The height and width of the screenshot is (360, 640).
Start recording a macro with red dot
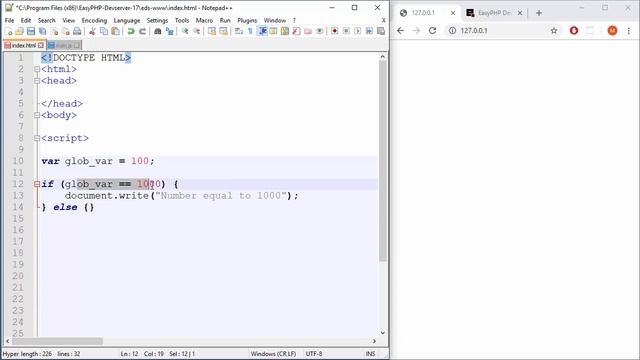(335, 31)
